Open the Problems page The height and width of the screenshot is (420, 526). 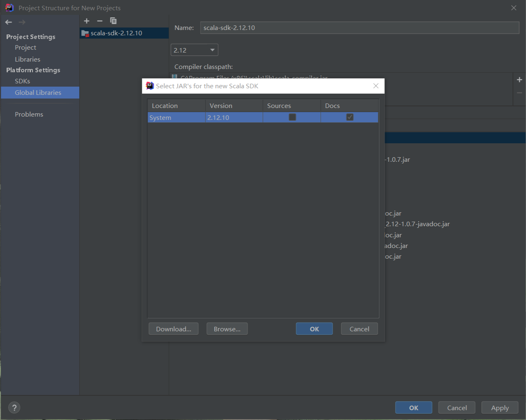coord(29,115)
